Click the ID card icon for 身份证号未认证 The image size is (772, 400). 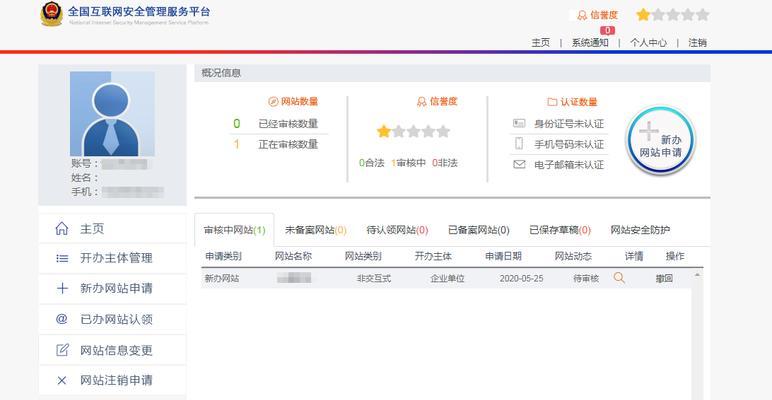[519, 123]
